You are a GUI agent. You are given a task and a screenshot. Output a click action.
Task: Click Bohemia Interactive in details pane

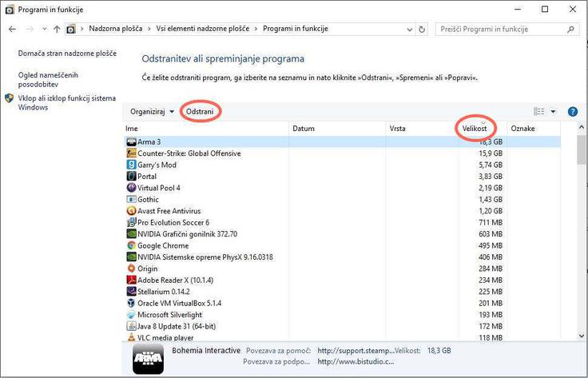(206, 350)
